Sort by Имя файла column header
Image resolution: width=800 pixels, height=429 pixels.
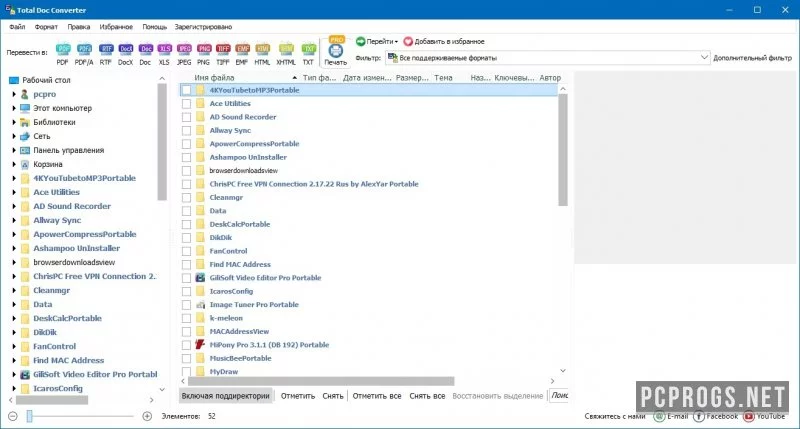point(214,78)
